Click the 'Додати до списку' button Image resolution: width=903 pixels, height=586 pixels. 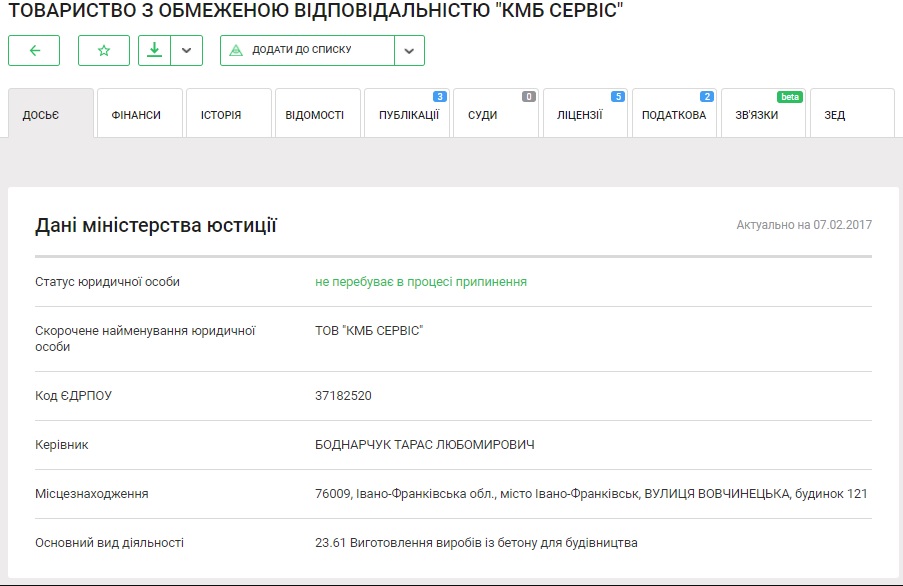[308, 50]
